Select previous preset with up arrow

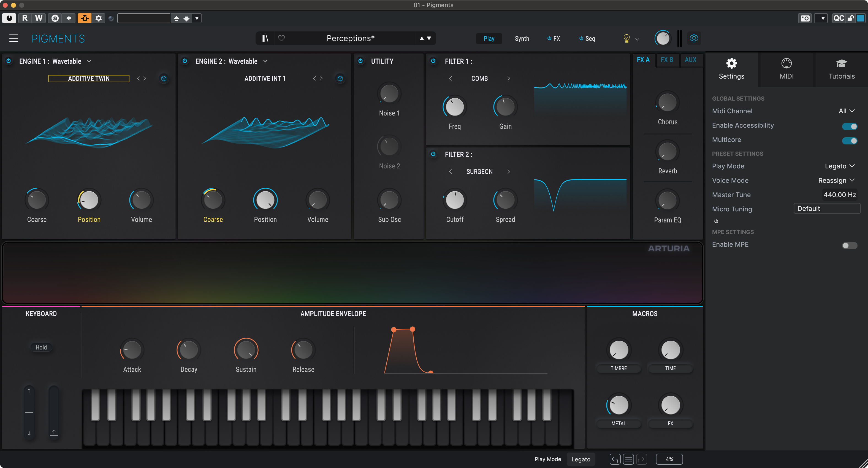422,38
